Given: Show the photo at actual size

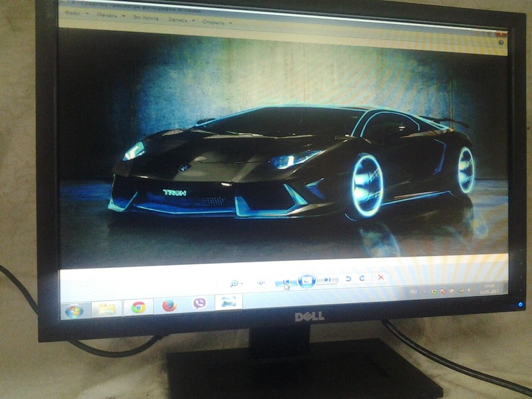Looking at the screenshot, I should 261,283.
